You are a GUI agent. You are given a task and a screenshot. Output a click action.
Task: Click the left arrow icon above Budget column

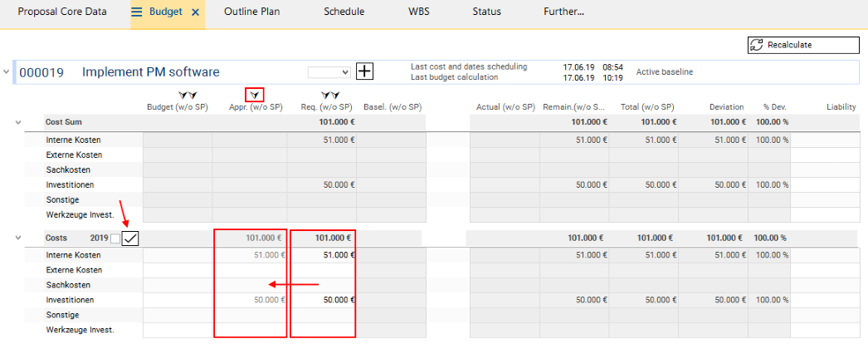[183, 96]
